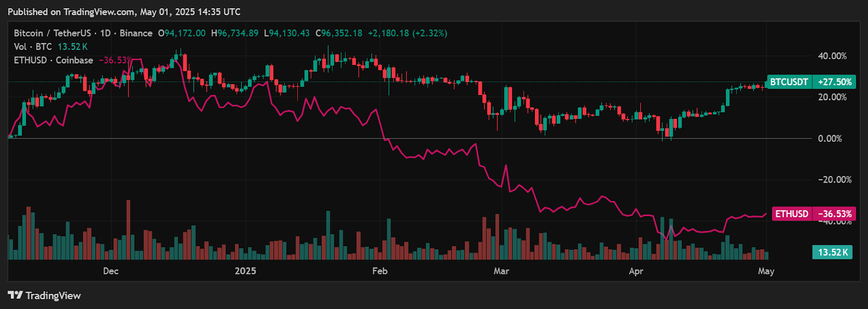Viewport: 868px width, 309px height.
Task: Click the 40.00% price axis label
Action: pos(832,56)
